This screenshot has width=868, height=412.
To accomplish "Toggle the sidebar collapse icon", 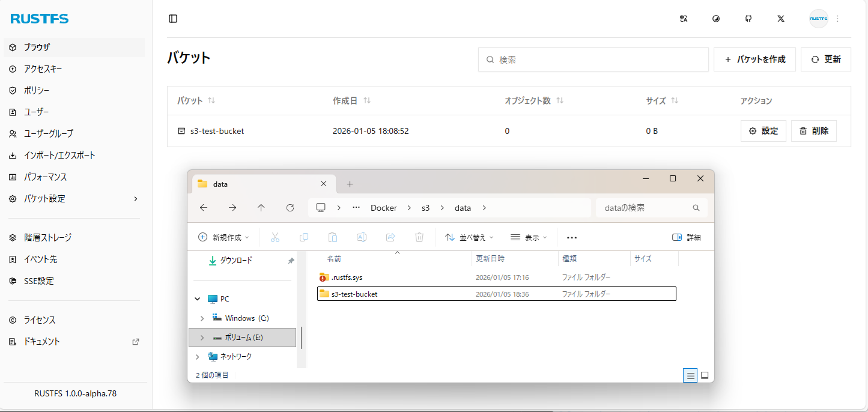I will [173, 19].
